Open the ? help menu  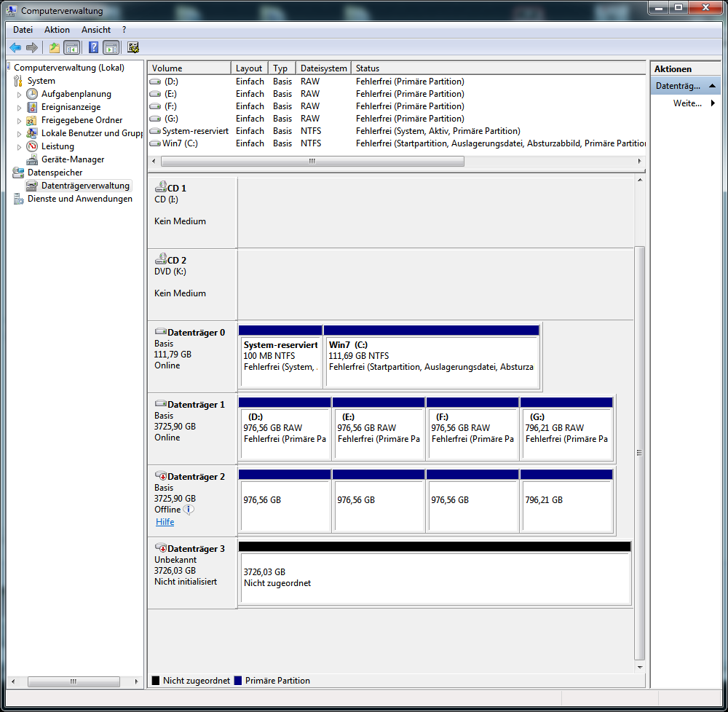tap(124, 30)
